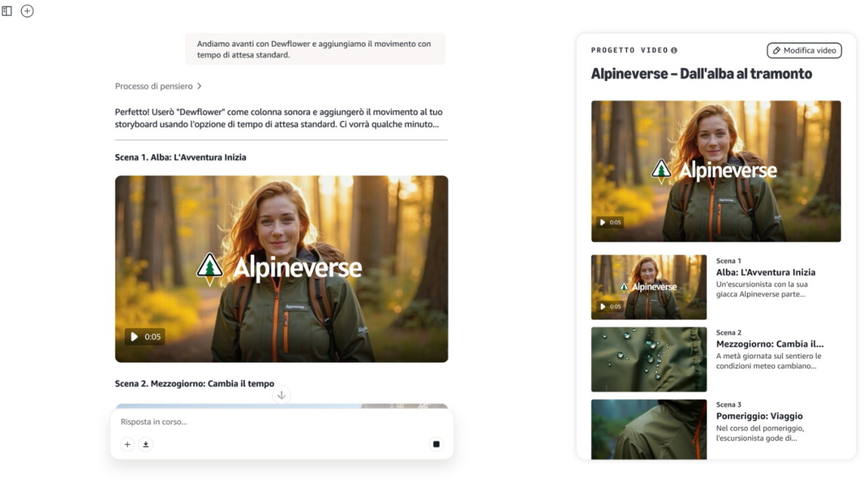Click the assistant reply starting with Perfetto!

[x=279, y=118]
